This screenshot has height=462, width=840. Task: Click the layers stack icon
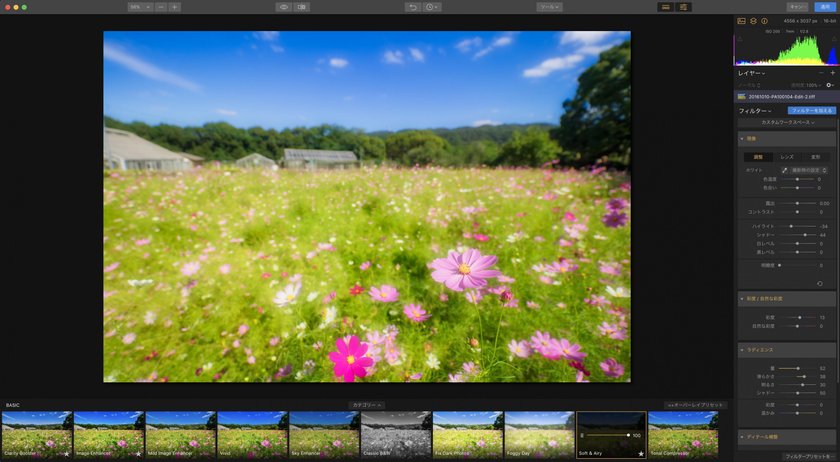tap(753, 21)
